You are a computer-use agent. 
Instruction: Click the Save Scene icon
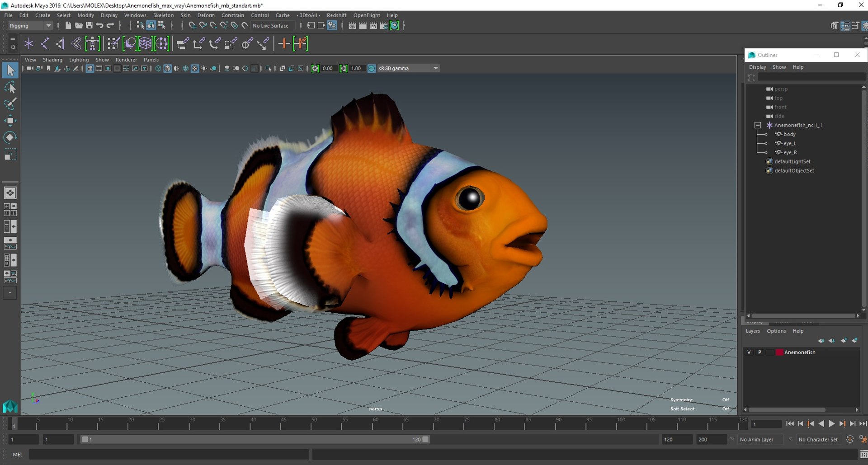[x=89, y=26]
